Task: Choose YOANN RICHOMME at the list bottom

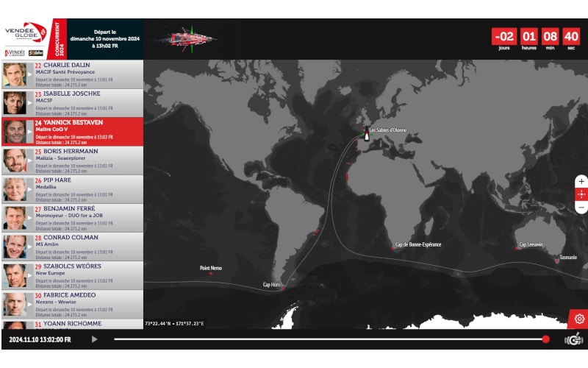Action: tap(72, 324)
